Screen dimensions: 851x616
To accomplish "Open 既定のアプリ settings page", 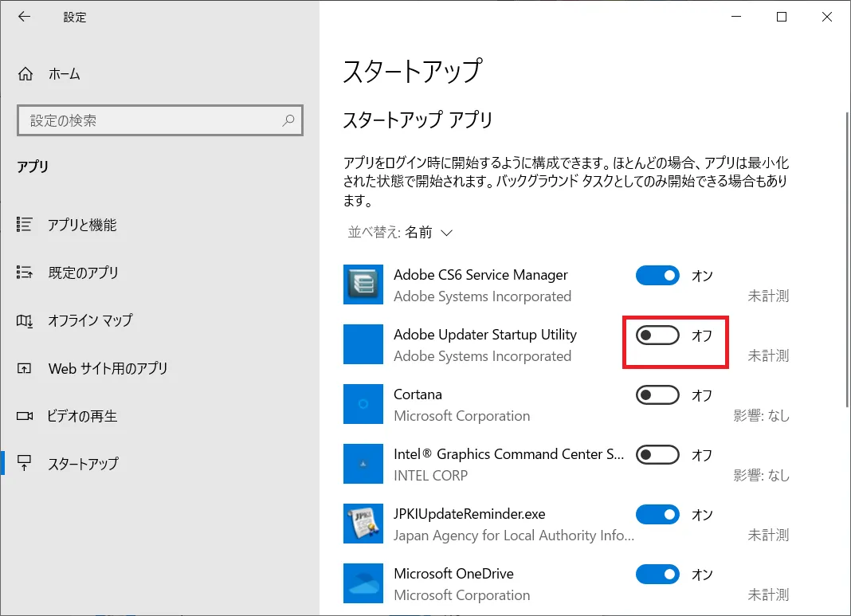I will pos(83,273).
